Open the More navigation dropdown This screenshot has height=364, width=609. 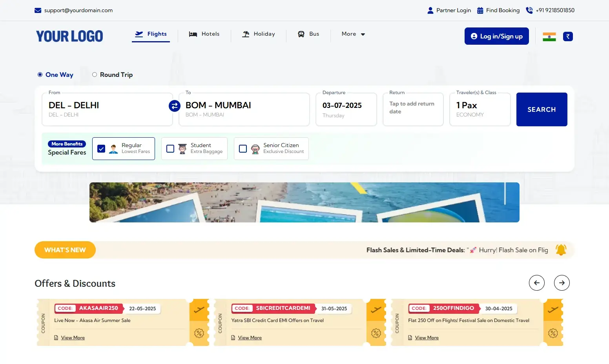point(352,34)
